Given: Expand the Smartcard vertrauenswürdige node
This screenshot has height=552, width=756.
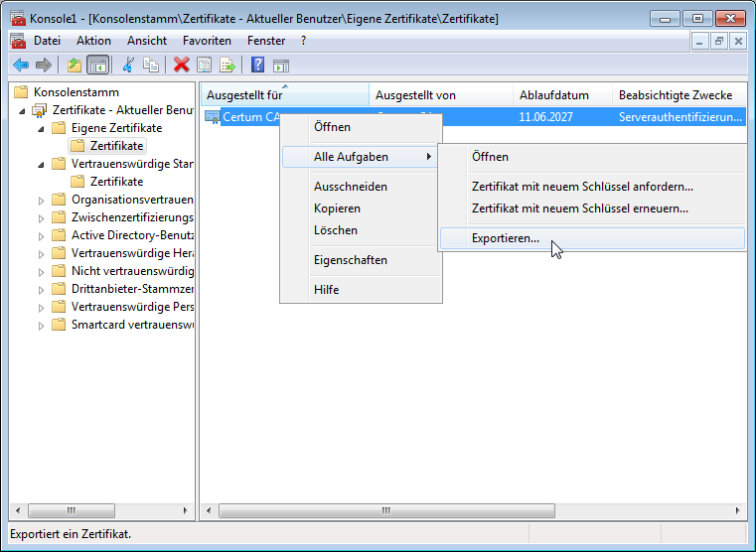Looking at the screenshot, I should click(x=42, y=325).
